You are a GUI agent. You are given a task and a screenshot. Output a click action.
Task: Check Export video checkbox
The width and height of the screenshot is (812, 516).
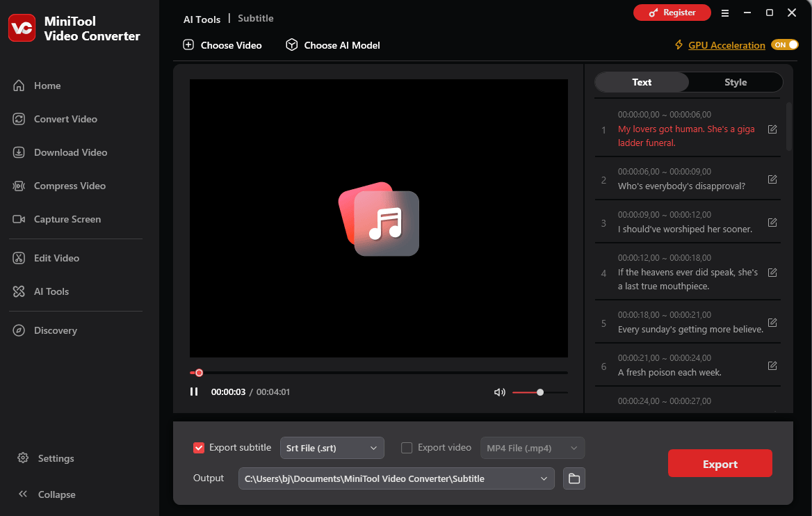point(407,448)
